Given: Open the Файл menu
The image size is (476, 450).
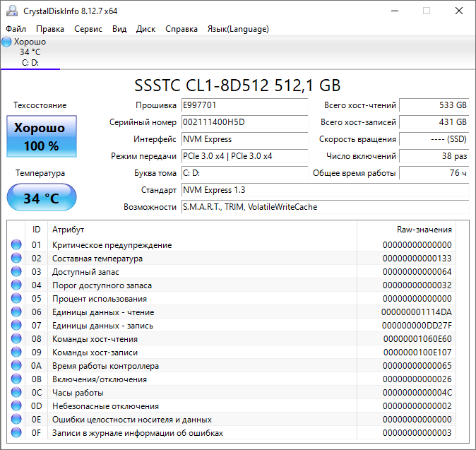Looking at the screenshot, I should (16, 29).
